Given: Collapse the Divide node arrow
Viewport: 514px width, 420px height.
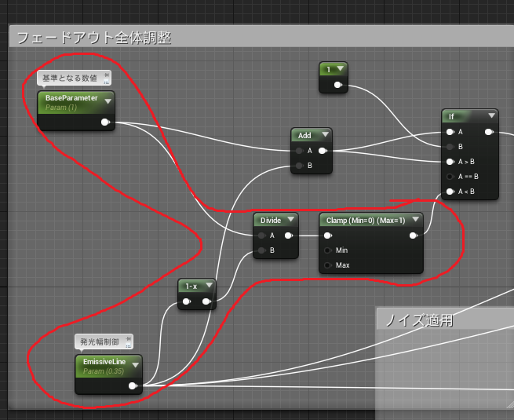Looking at the screenshot, I should 291,219.
